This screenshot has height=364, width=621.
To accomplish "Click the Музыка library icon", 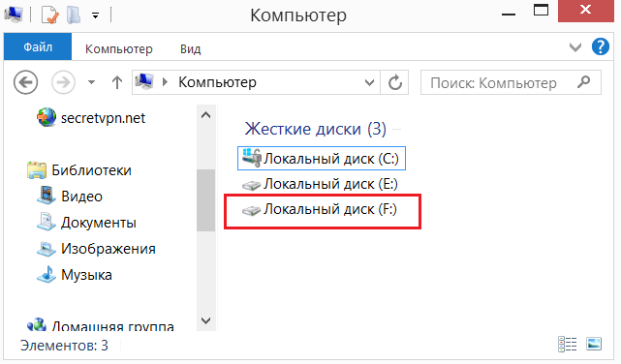I will point(47,274).
